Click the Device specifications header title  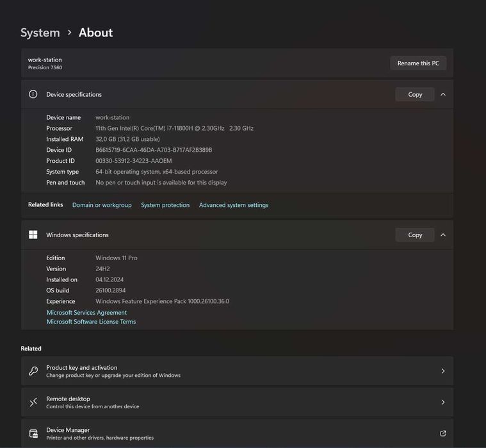[x=74, y=94]
